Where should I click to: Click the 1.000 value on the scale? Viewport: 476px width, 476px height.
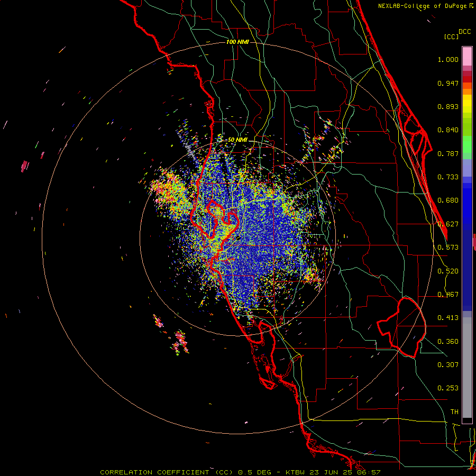[448, 59]
